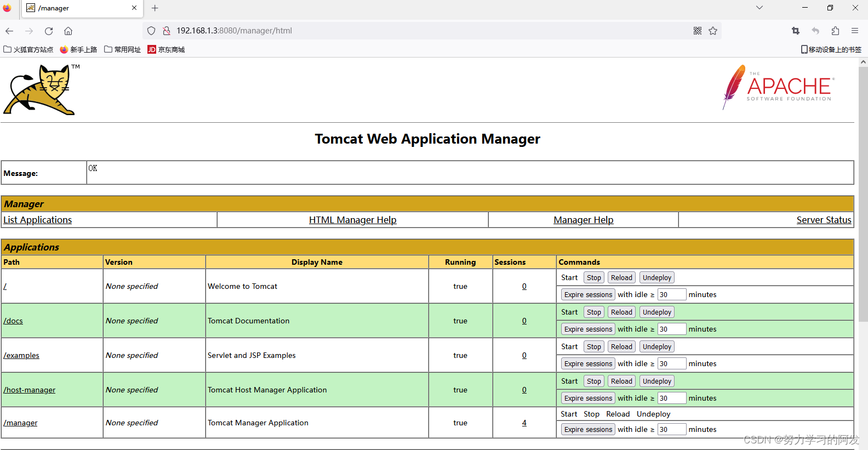The width and height of the screenshot is (868, 450).
Task: Bookmark this page with the star
Action: pos(713,31)
